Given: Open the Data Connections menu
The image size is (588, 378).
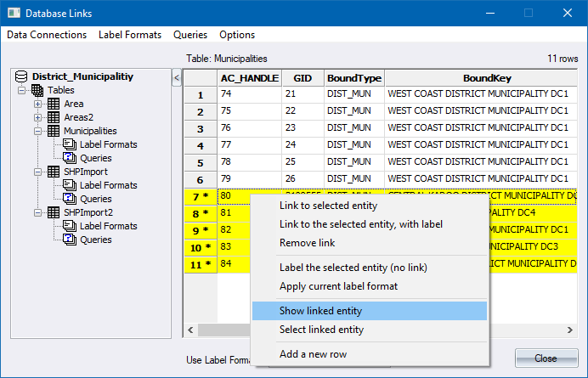Looking at the screenshot, I should [x=47, y=35].
